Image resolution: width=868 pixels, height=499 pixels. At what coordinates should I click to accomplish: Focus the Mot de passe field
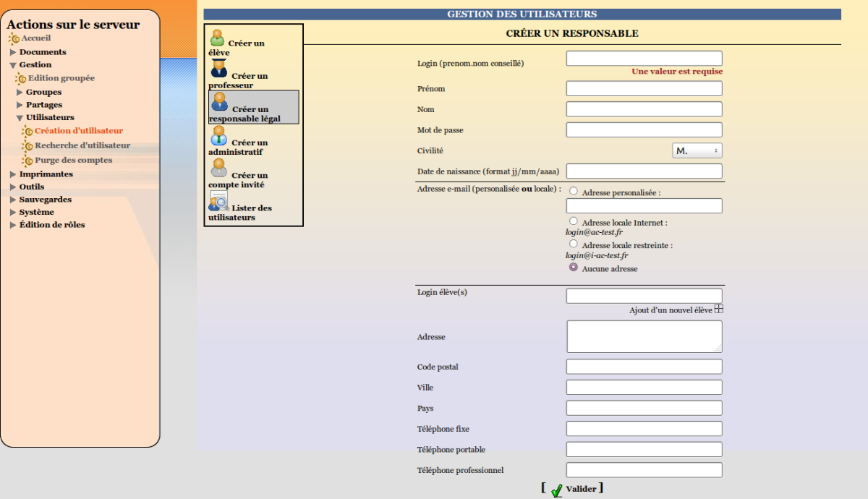pos(644,129)
